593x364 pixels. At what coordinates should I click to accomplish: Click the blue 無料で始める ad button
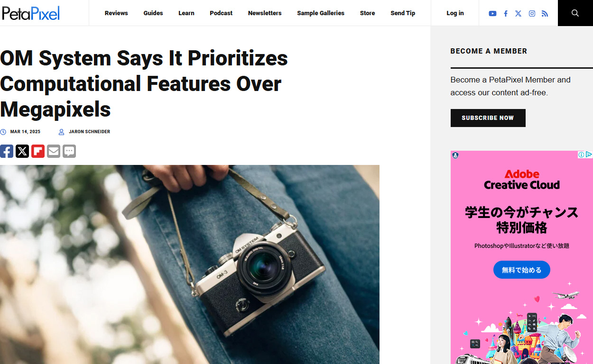521,270
